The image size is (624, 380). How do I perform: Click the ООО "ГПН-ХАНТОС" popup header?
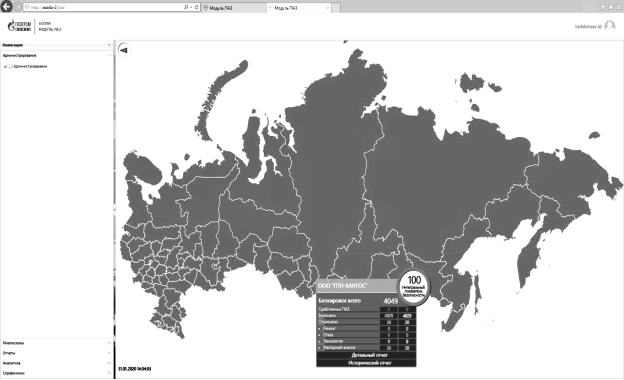[x=357, y=286]
